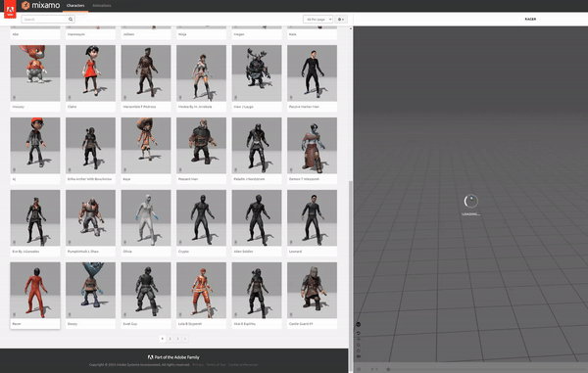Click the 'Megan' character name
588x373 pixels.
pos(239,34)
